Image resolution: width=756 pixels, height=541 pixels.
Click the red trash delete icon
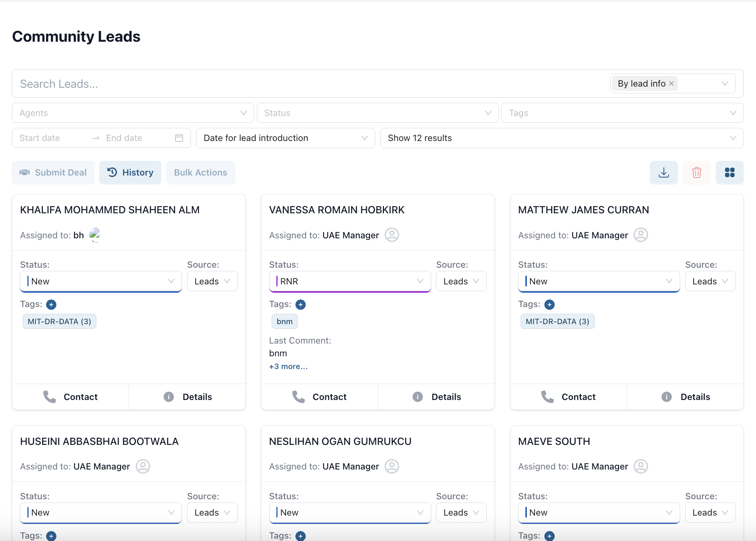[696, 172]
